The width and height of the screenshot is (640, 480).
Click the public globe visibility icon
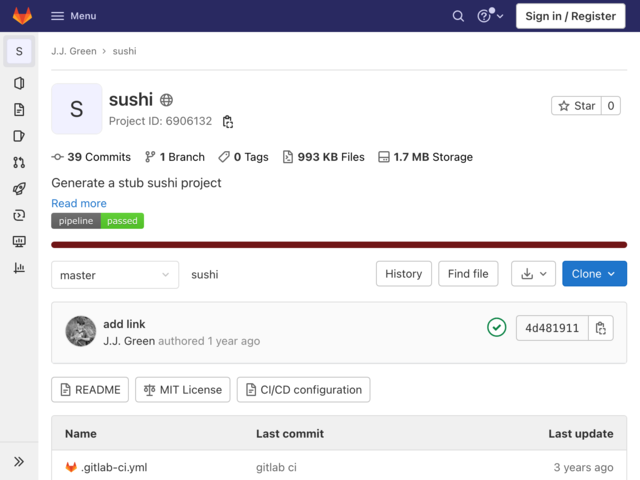[166, 100]
